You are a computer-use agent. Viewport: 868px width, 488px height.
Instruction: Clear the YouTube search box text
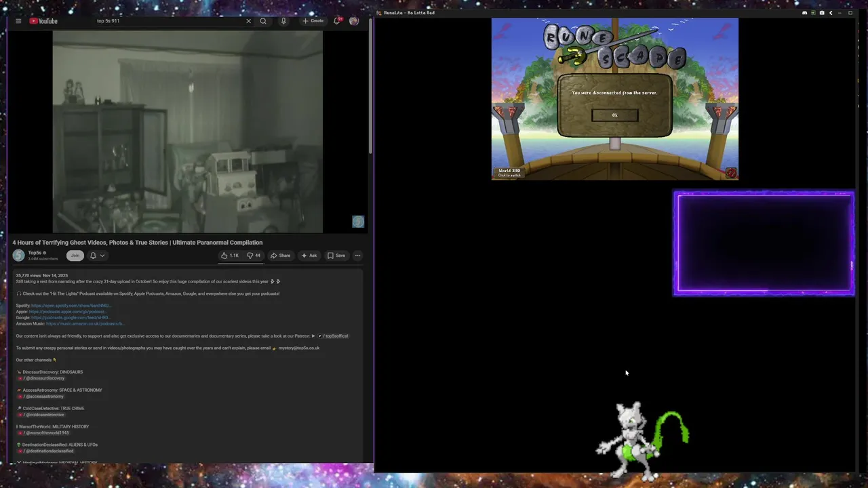click(248, 21)
